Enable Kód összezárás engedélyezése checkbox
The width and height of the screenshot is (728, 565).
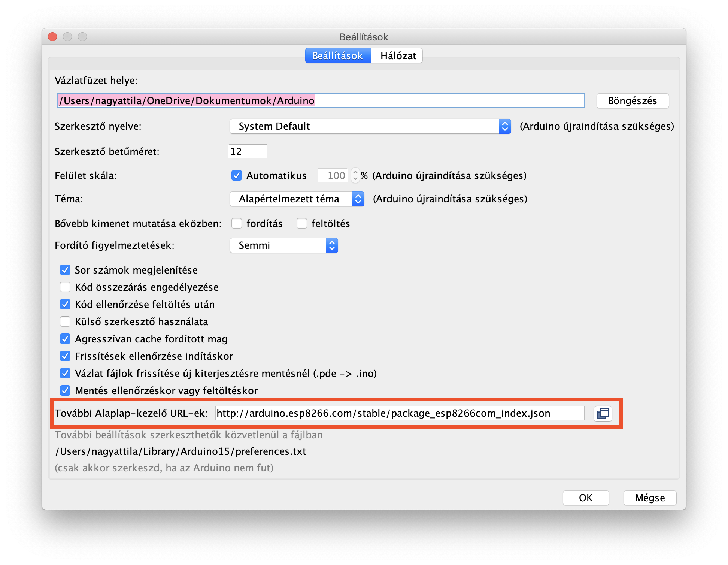pos(65,287)
